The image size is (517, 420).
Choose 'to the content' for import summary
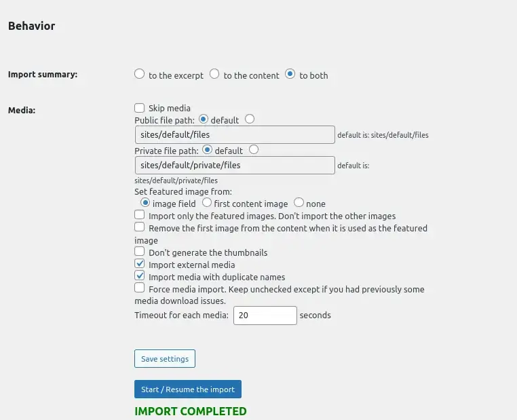point(214,74)
